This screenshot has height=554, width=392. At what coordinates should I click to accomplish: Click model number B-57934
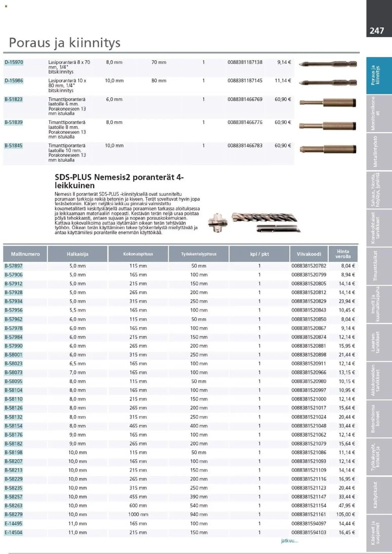14,301
